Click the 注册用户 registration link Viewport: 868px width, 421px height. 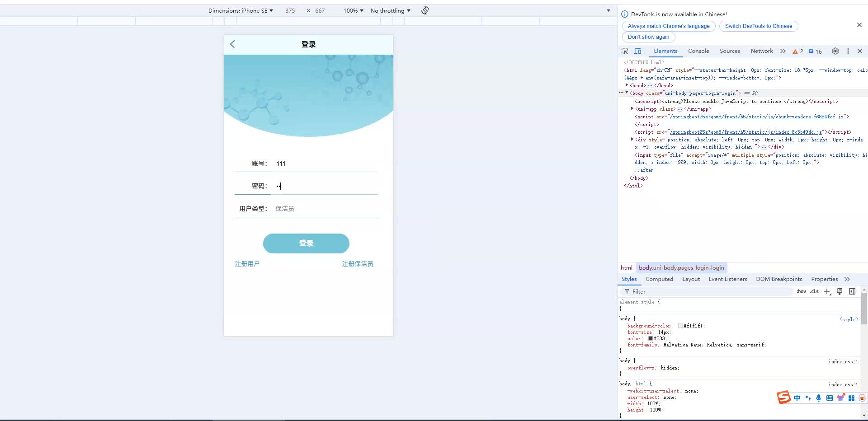pyautogui.click(x=247, y=263)
